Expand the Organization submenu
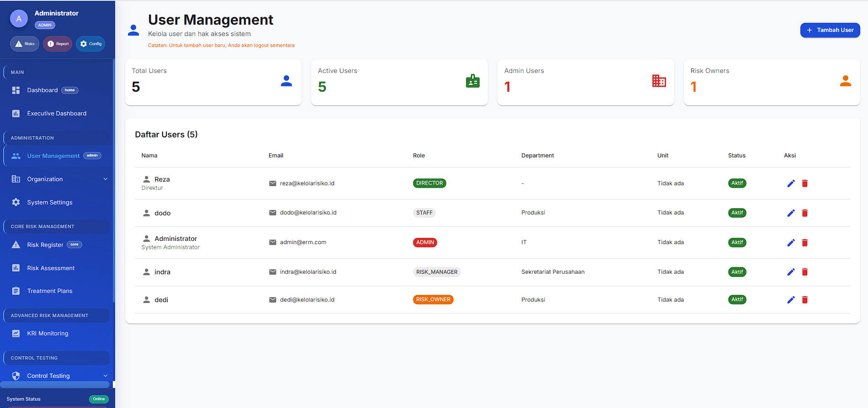 [105, 179]
